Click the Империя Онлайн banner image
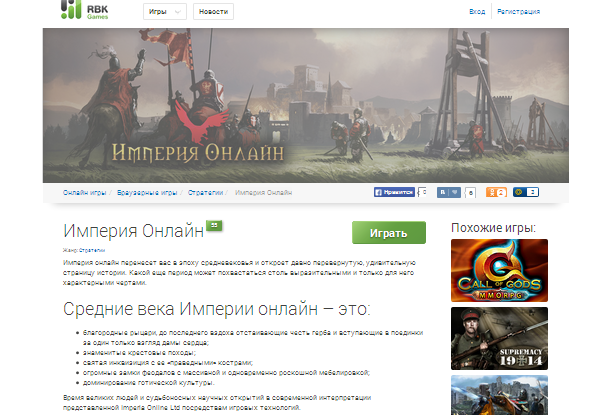 tap(305, 105)
